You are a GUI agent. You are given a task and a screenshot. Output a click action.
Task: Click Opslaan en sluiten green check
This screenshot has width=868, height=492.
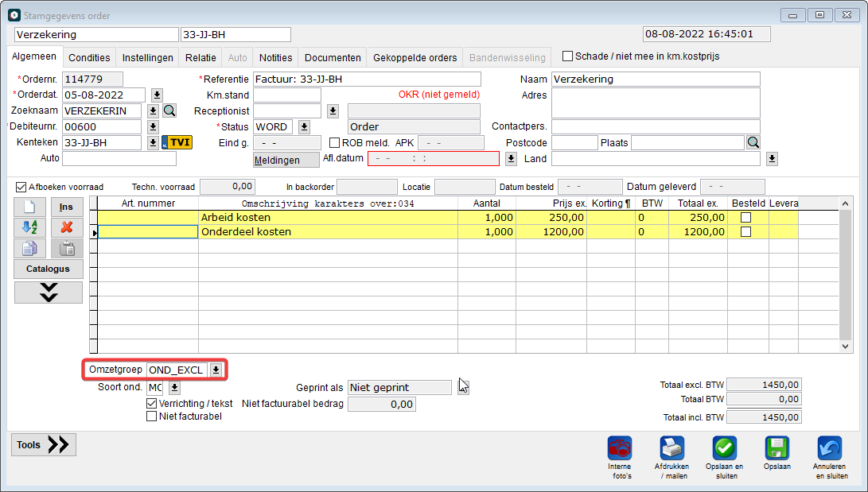coord(724,448)
